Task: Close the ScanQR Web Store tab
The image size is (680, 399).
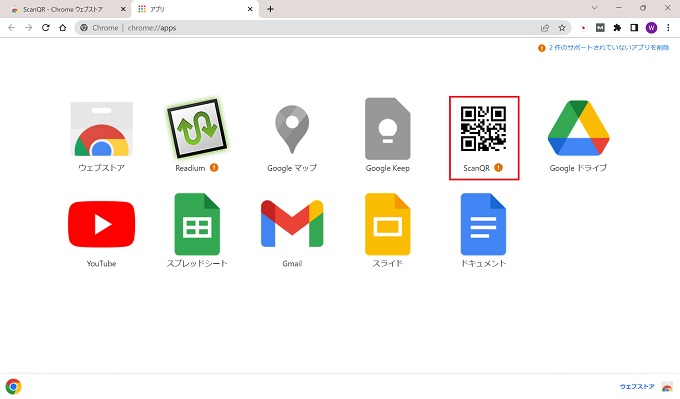Action: point(123,9)
